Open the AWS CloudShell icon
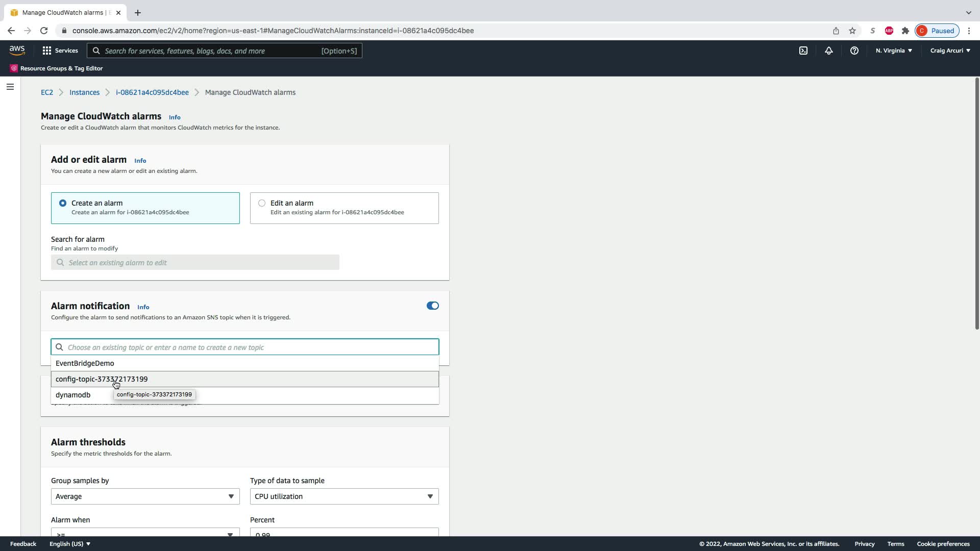This screenshot has width=980, height=551. [803, 51]
